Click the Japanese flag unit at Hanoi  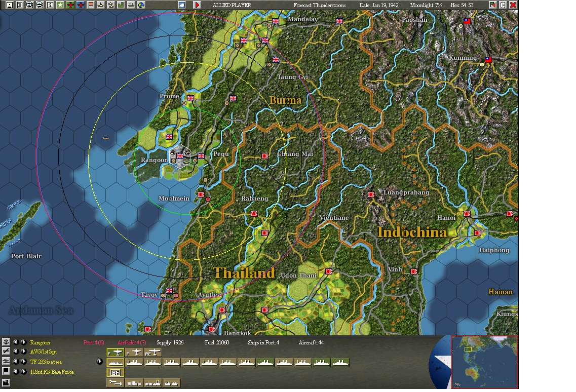pyautogui.click(x=467, y=214)
